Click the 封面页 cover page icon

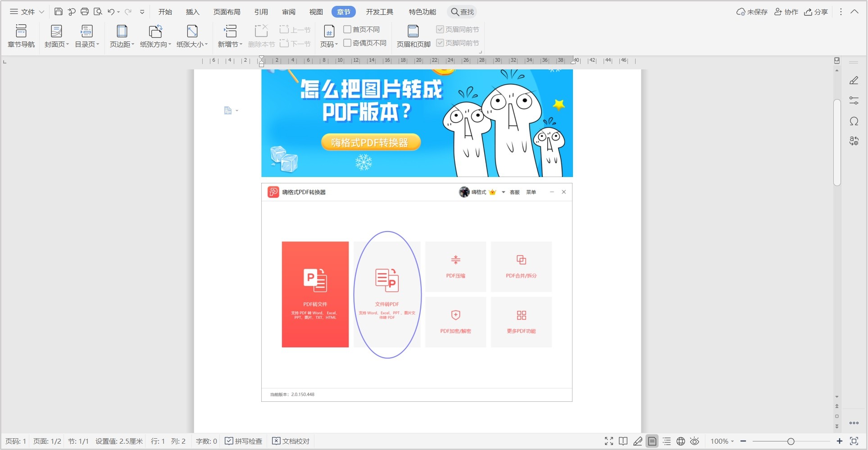tap(56, 31)
